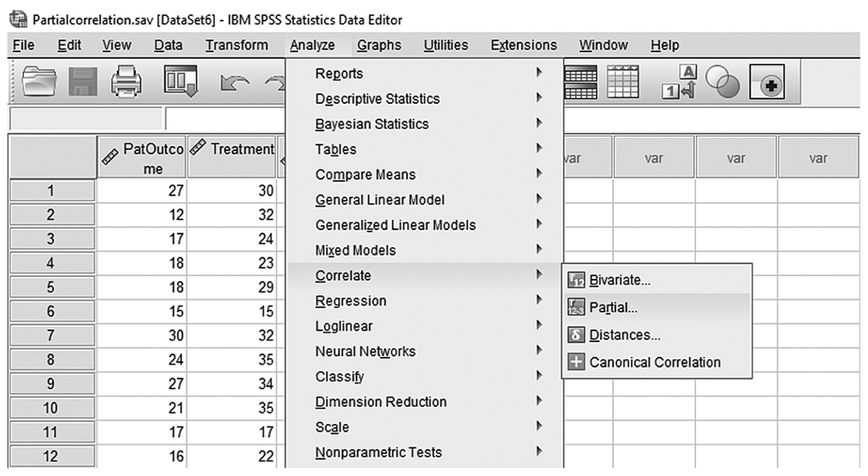The width and height of the screenshot is (868, 476).
Task: Click Treatment value 22 in row 12
Action: [x=232, y=456]
